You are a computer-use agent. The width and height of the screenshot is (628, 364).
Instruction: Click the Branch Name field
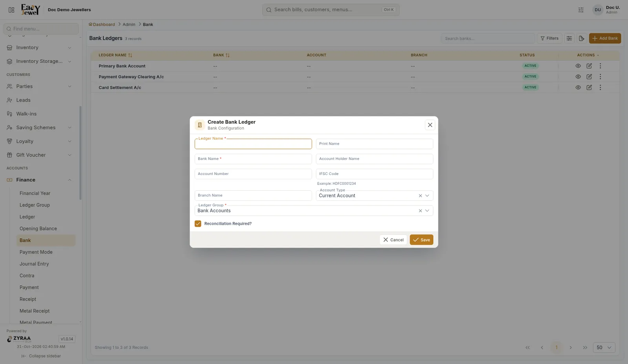(253, 195)
